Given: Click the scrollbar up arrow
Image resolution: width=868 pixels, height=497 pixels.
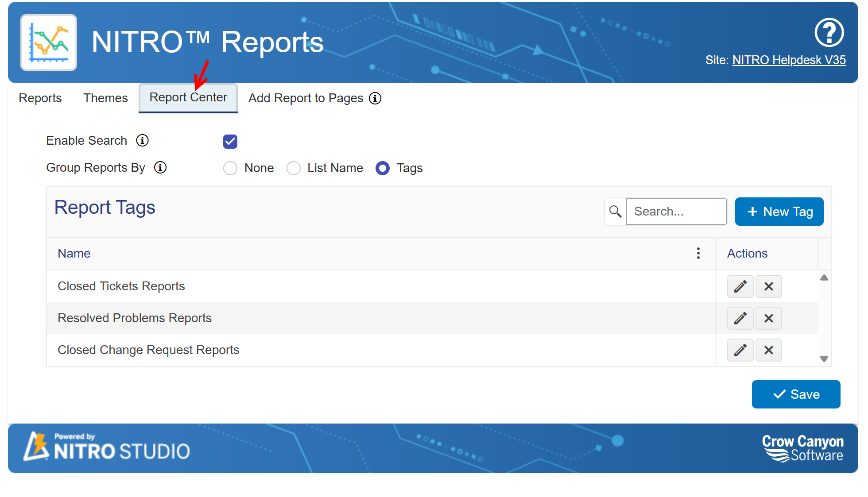Looking at the screenshot, I should pyautogui.click(x=824, y=277).
